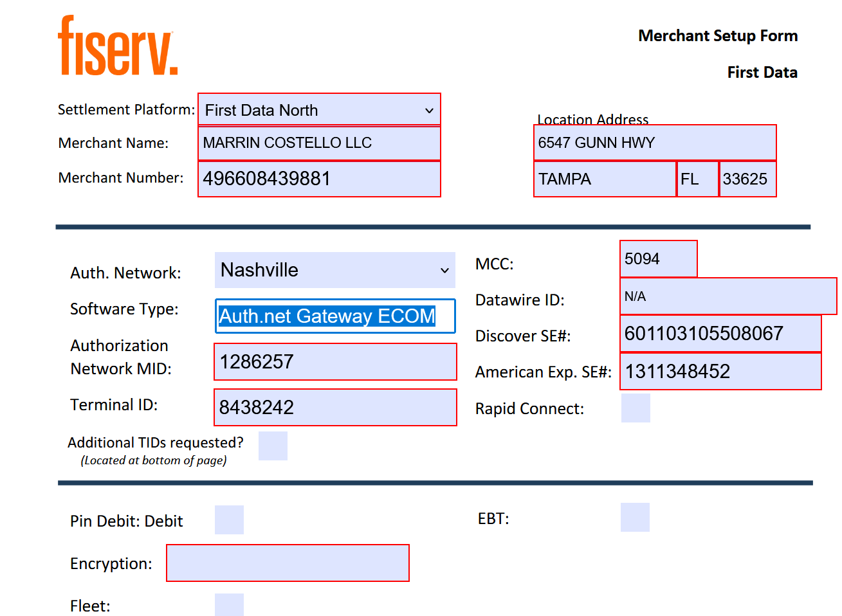The height and width of the screenshot is (616, 842).
Task: Select the state field showing FL
Action: (x=698, y=179)
